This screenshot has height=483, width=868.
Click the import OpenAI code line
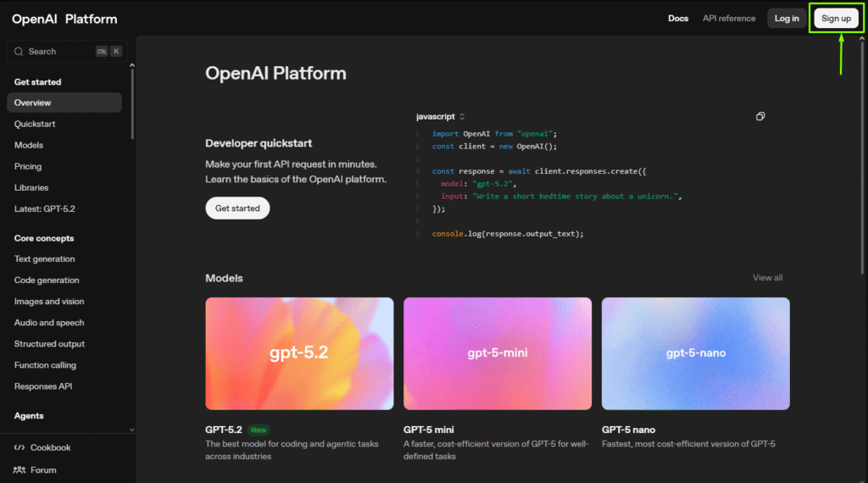point(494,134)
